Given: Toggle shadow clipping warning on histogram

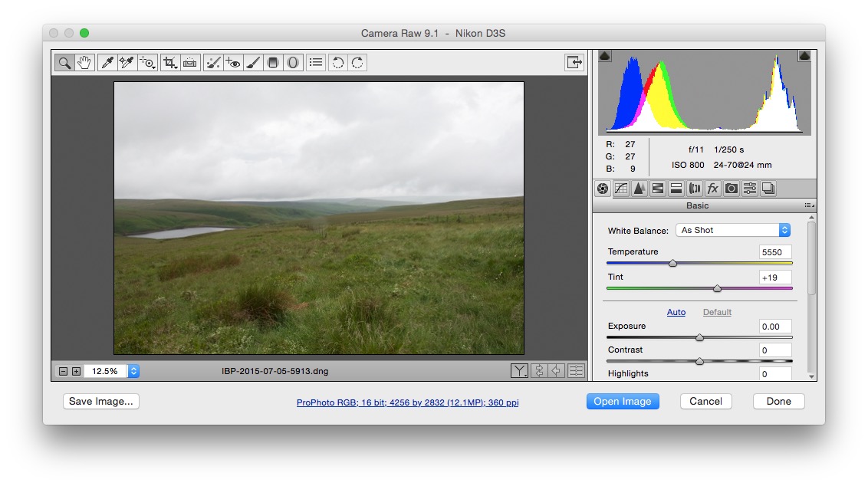Looking at the screenshot, I should coord(605,56).
